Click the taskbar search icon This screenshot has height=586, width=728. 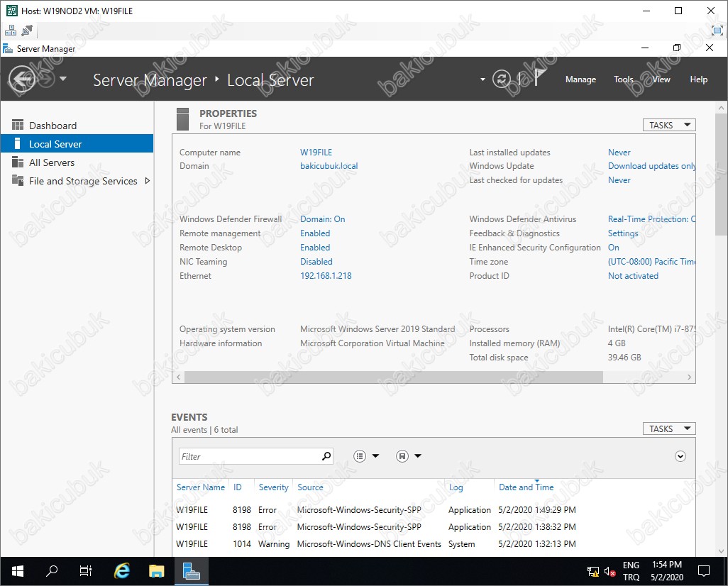point(52,571)
